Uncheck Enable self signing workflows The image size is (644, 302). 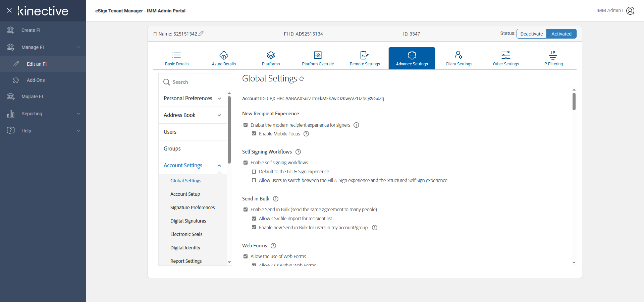point(246,163)
